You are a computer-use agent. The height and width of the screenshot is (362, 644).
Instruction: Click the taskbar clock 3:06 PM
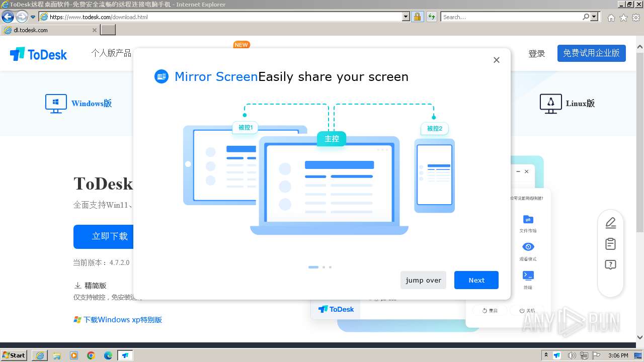coord(618,355)
